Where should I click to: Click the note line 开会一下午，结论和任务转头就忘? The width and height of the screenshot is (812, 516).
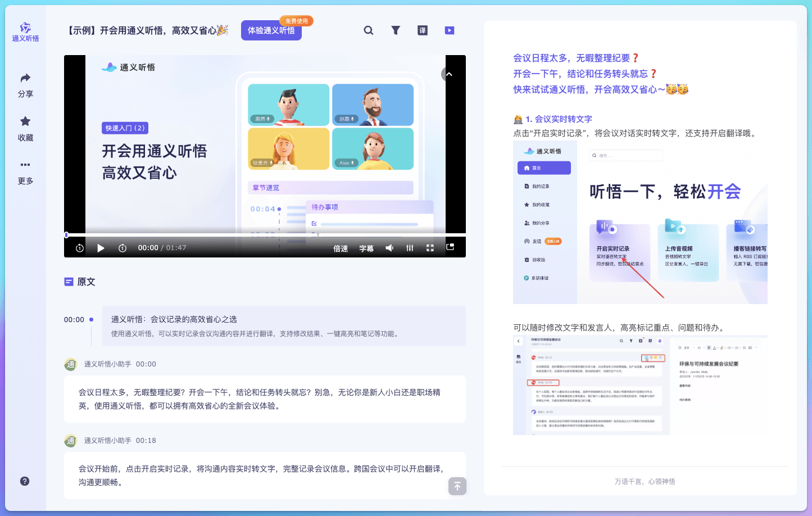585,74
